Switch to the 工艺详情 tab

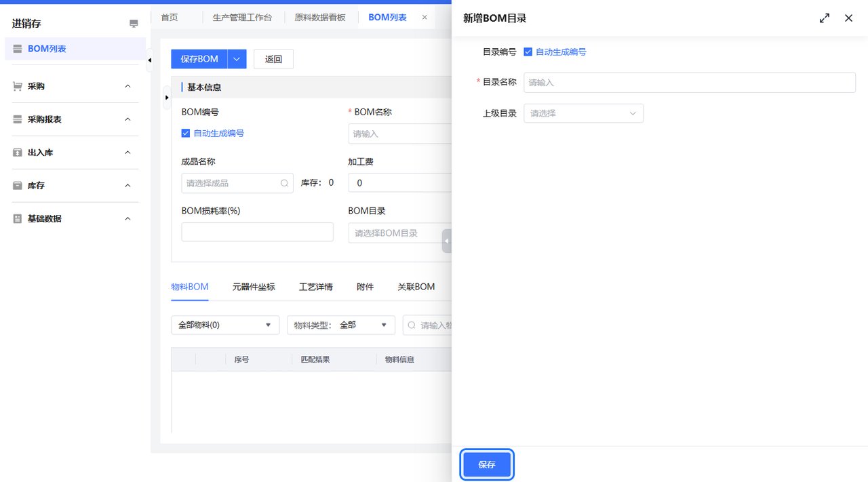coord(316,287)
